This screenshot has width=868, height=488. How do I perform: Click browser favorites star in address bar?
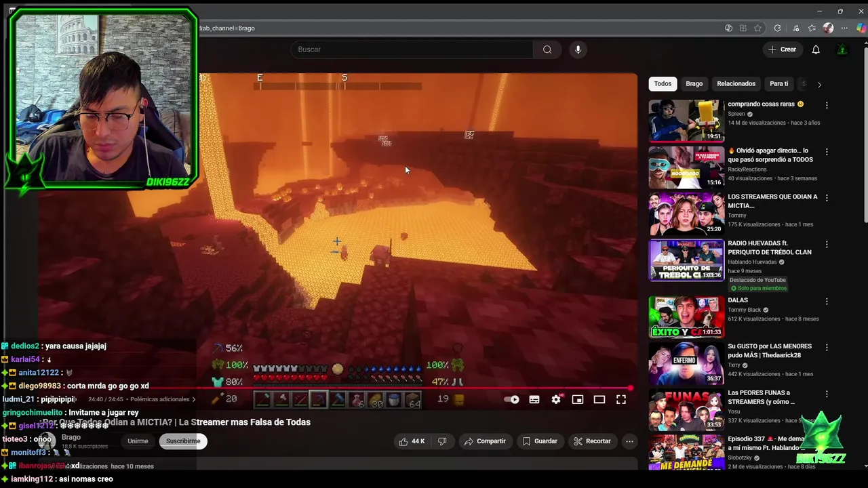click(757, 28)
